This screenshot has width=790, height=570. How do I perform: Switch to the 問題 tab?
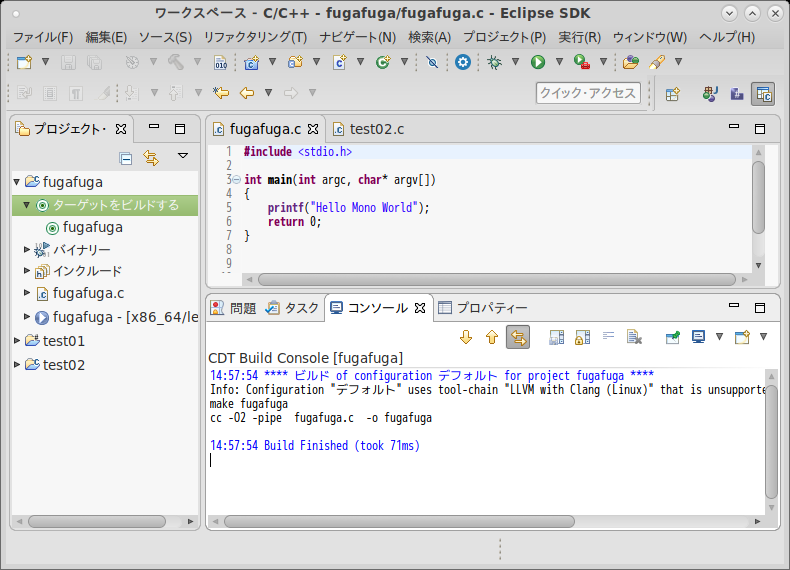tap(233, 307)
